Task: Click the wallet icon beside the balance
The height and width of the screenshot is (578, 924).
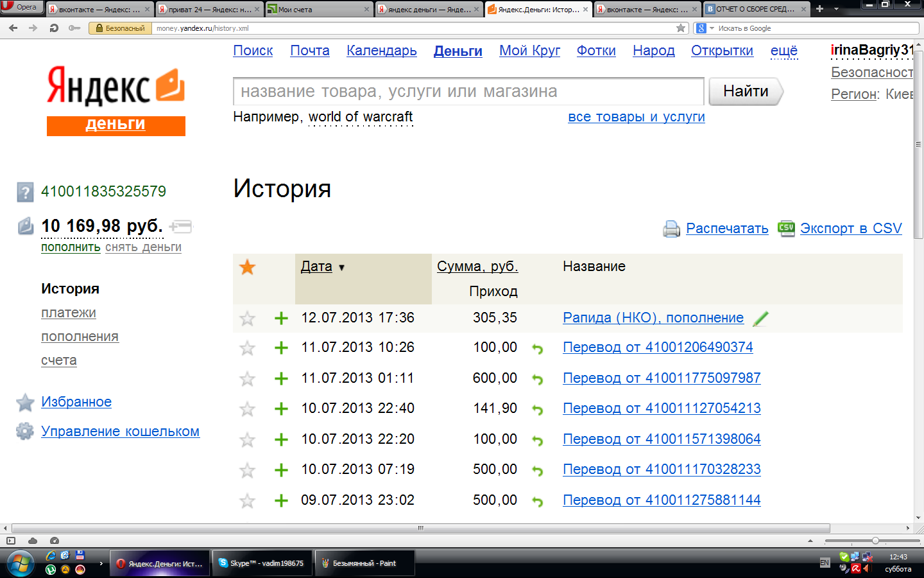Action: [x=25, y=226]
